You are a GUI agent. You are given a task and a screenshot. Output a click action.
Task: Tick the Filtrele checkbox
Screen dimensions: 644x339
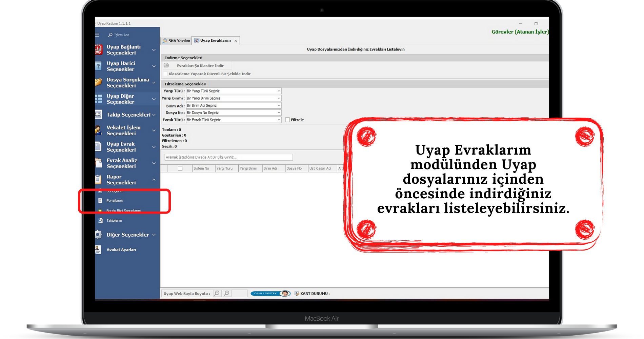[287, 120]
